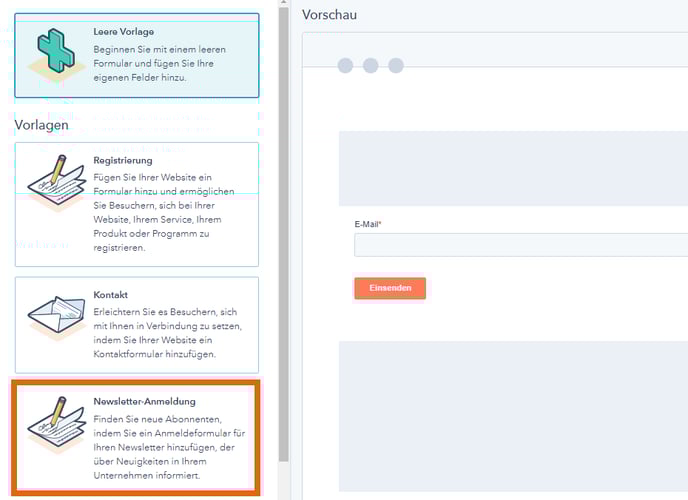This screenshot has width=688, height=500.
Task: Click the Vorschau heading
Action: coord(329,15)
